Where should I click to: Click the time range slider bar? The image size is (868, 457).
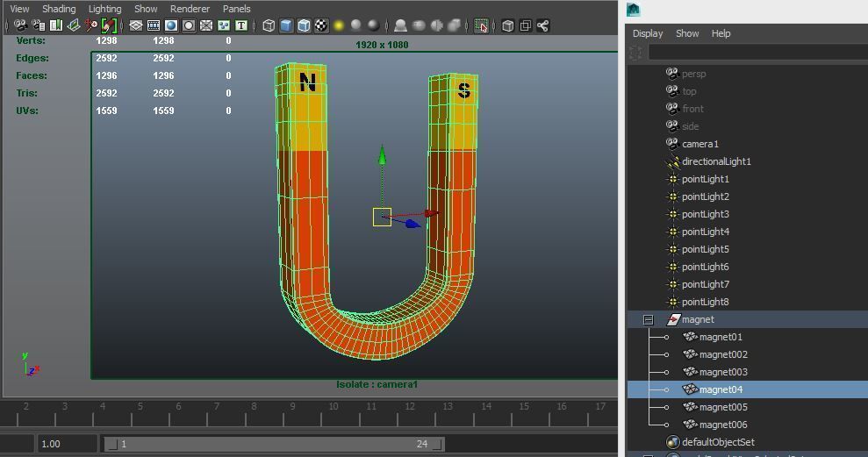(272, 444)
